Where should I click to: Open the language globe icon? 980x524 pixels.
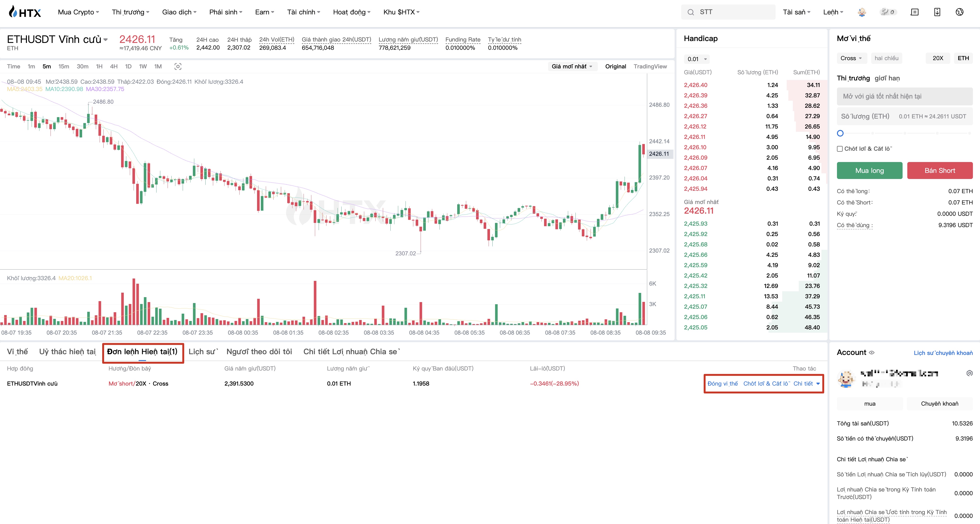point(959,12)
